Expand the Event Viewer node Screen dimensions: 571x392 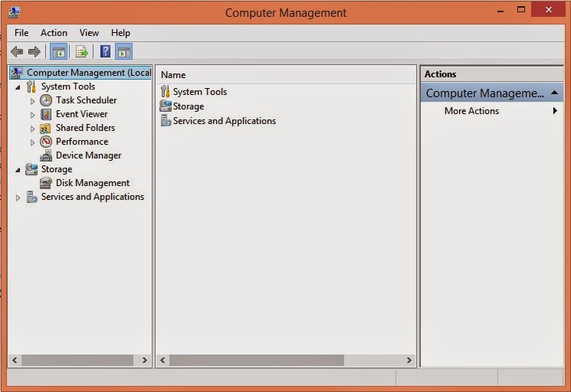[x=32, y=115]
